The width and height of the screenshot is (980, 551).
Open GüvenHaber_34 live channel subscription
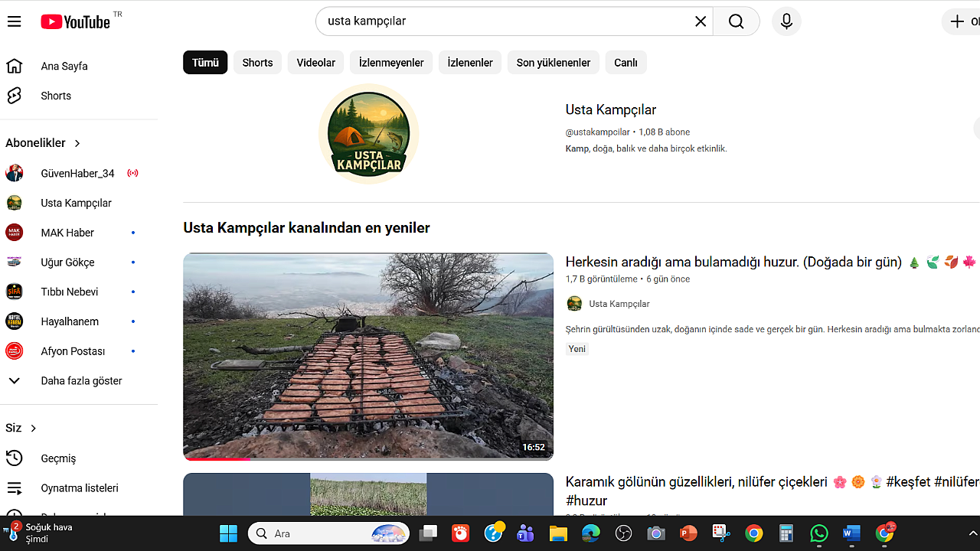pyautogui.click(x=77, y=174)
